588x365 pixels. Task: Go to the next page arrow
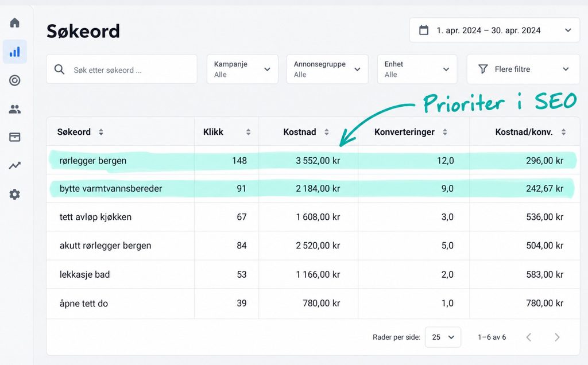pyautogui.click(x=557, y=337)
